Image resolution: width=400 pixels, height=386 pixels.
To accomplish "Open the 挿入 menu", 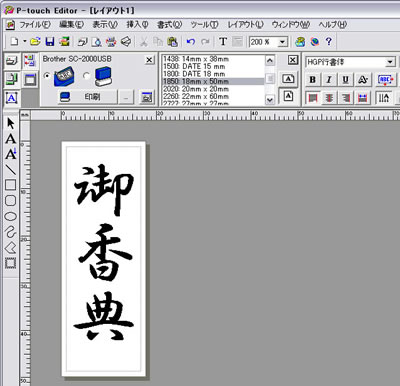I will pyautogui.click(x=137, y=24).
